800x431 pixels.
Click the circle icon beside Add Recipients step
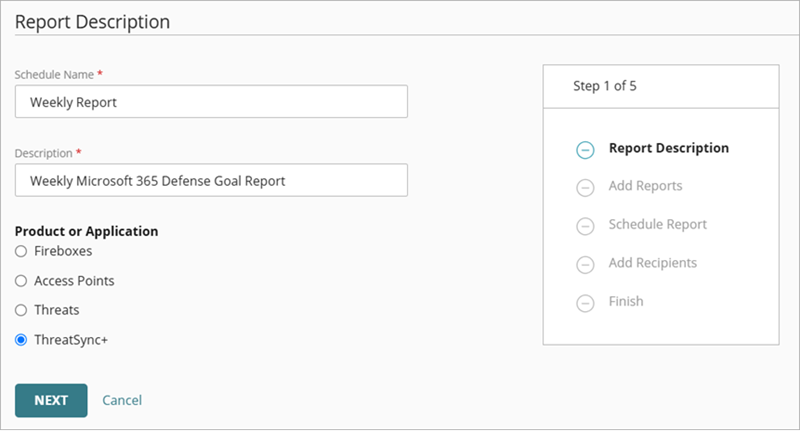coord(585,264)
